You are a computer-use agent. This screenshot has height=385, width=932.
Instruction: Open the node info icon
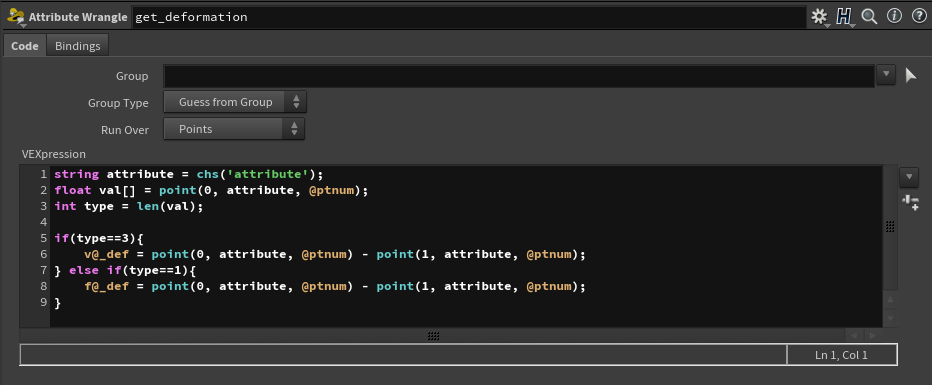(x=894, y=17)
